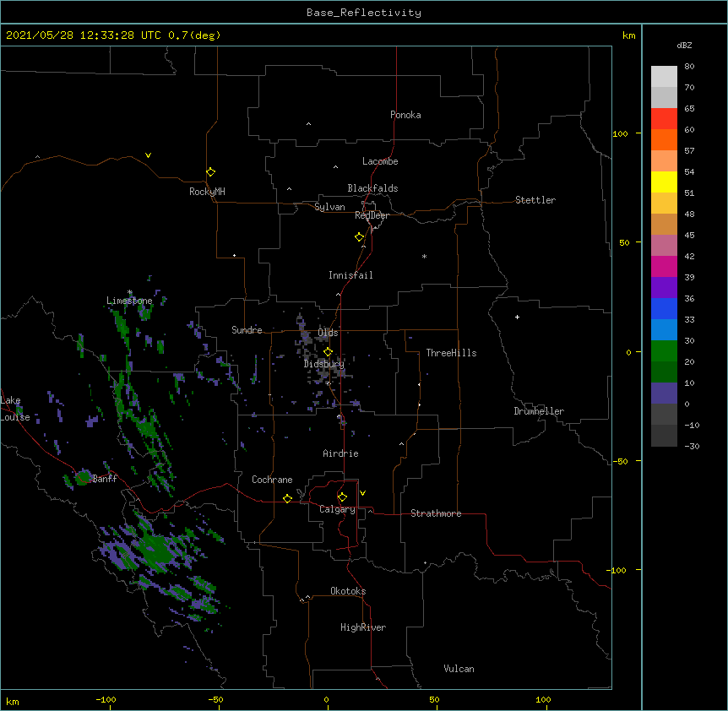The width and height of the screenshot is (728, 711).
Task: Click the blue 36 dBZ legend swatch
Action: point(664,309)
